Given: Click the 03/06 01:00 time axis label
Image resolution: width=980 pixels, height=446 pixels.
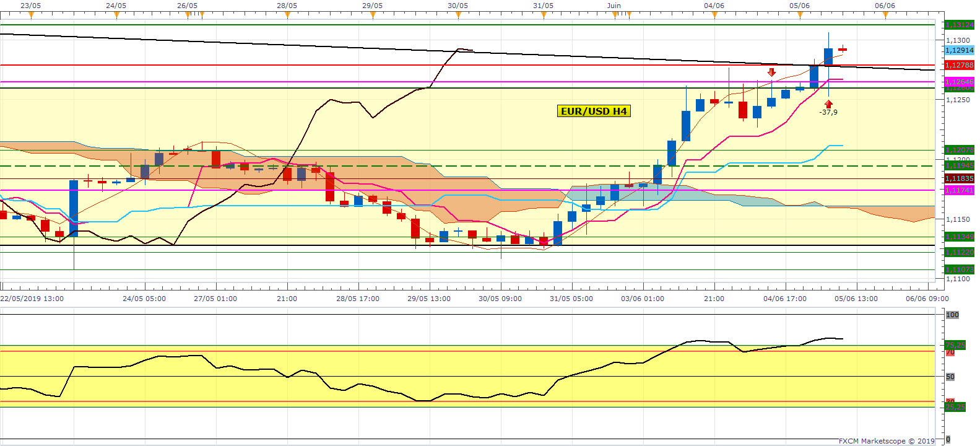Looking at the screenshot, I should pyautogui.click(x=643, y=299).
